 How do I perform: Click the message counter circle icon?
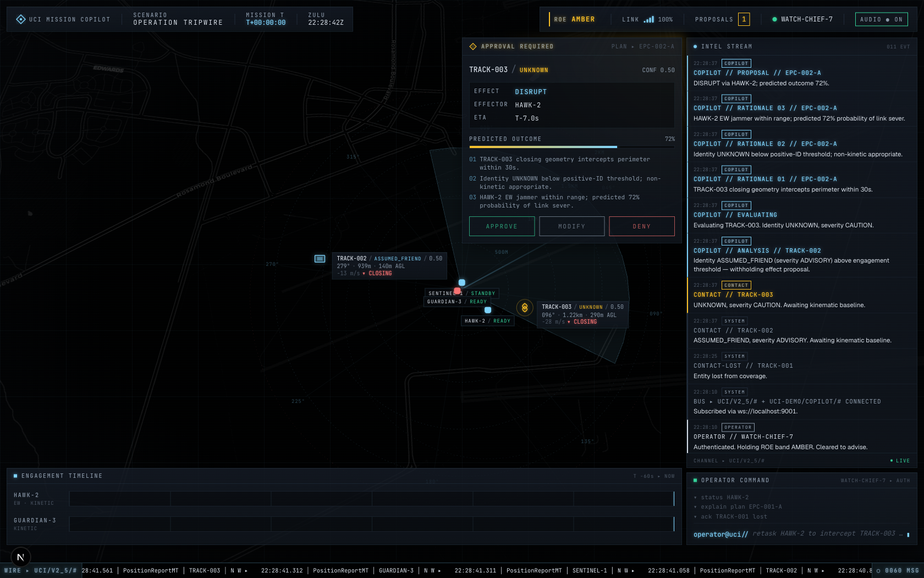click(878, 571)
